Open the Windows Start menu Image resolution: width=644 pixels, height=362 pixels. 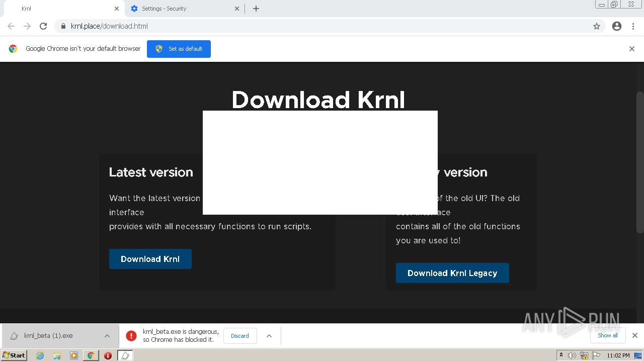(14, 355)
